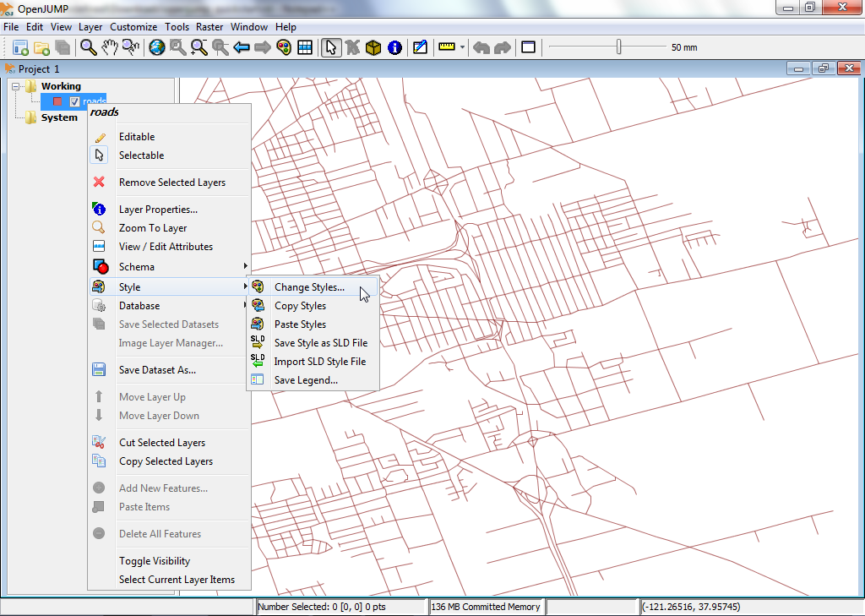The height and width of the screenshot is (616, 865).
Task: Select the magnifier Zoom tool in toolbar
Action: click(x=89, y=47)
